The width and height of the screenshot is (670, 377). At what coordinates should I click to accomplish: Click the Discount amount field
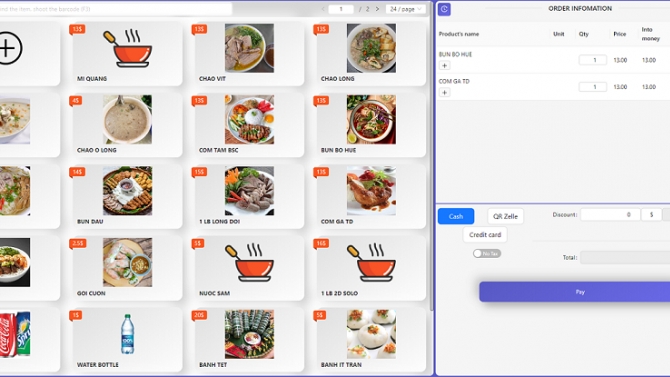[610, 215]
